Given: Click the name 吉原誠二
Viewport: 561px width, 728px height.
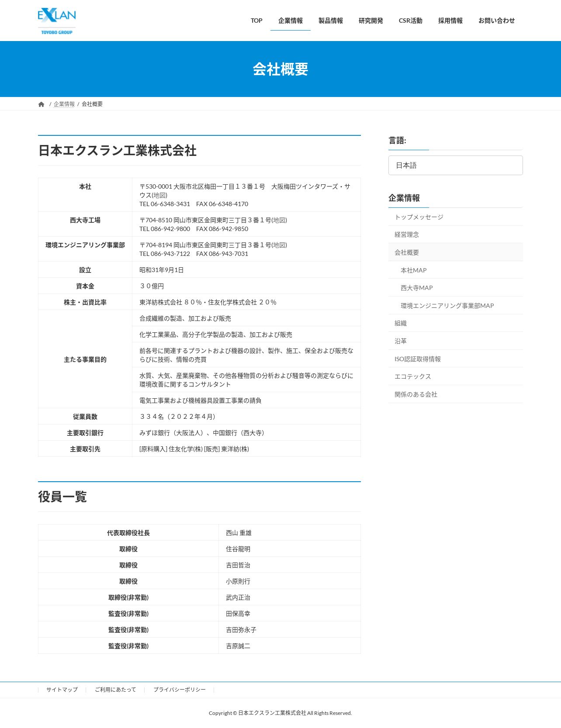Looking at the screenshot, I should coord(238,646).
